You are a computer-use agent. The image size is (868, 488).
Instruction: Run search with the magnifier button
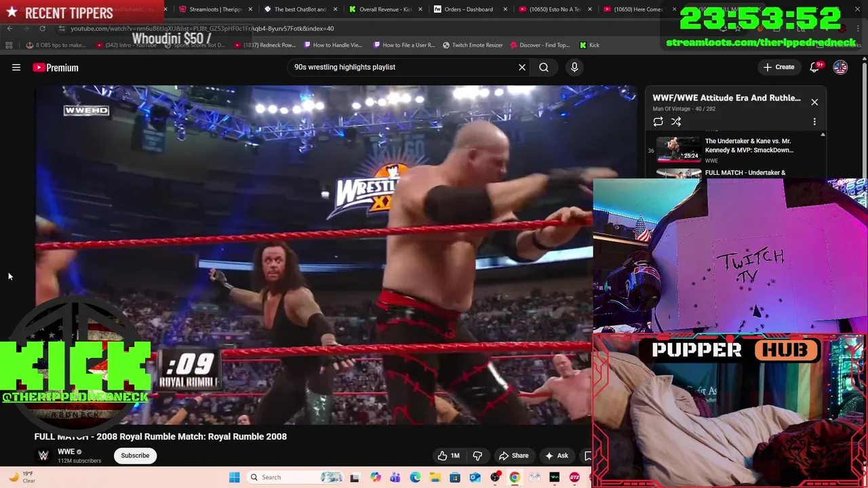coord(544,67)
